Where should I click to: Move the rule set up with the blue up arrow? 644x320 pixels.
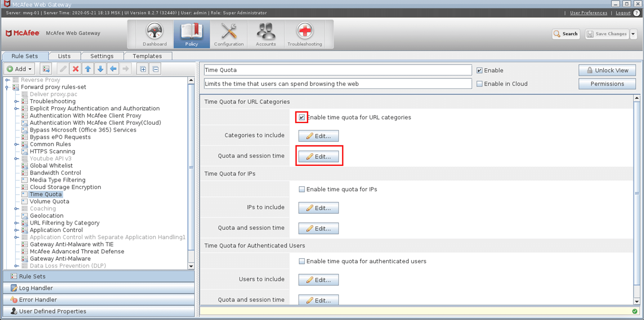point(88,69)
